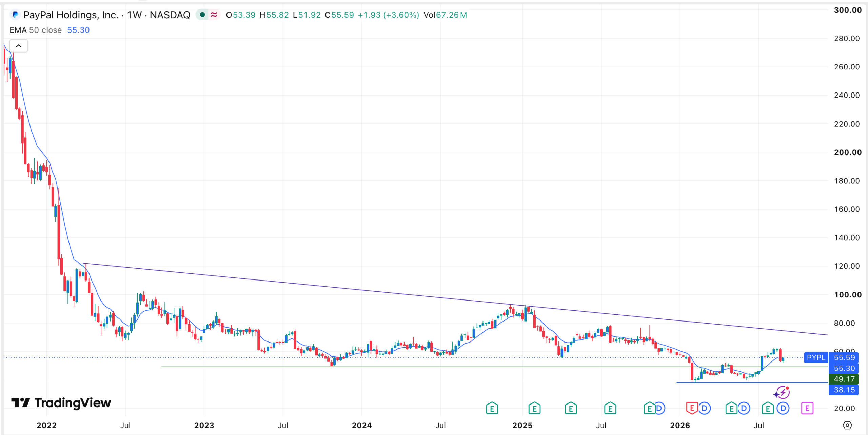This screenshot has width=868, height=435.
Task: Click the green market status dot
Action: (x=202, y=15)
